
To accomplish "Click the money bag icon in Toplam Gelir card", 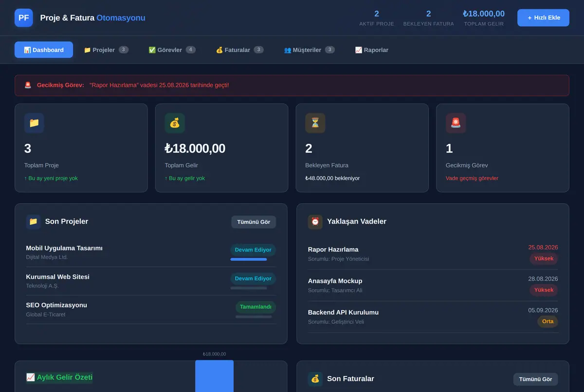I will 175,123.
